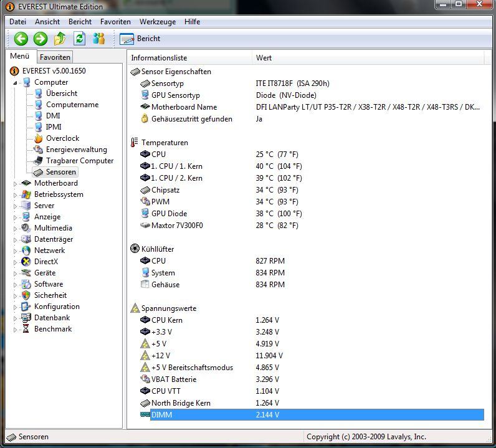Go up one level with folder arrow icon
This screenshot has height=448, width=496.
pos(60,39)
